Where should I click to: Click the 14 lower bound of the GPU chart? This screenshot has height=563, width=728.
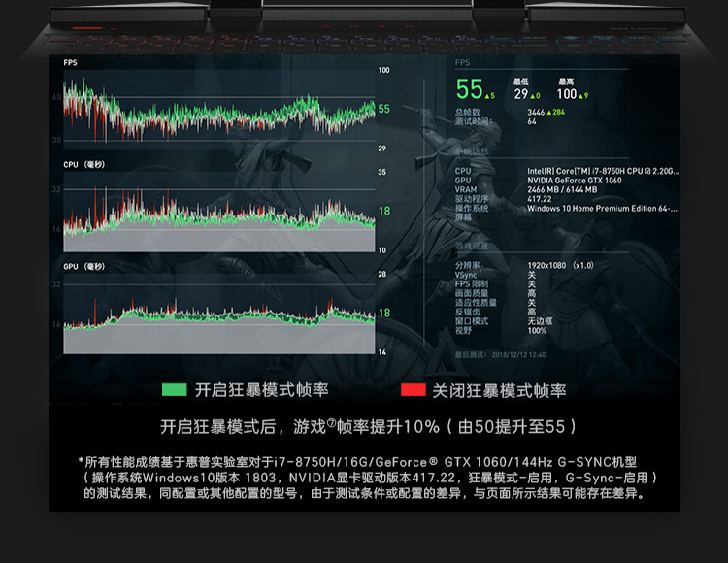(382, 352)
